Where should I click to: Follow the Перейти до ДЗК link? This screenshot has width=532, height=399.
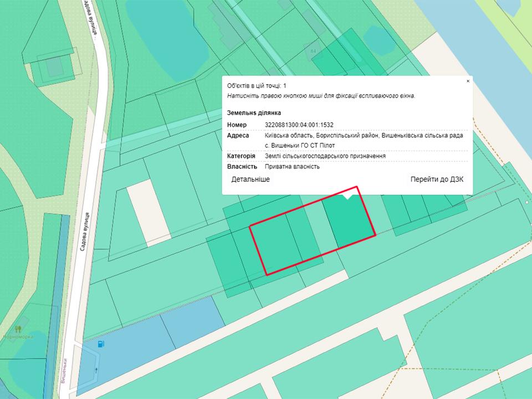point(437,180)
